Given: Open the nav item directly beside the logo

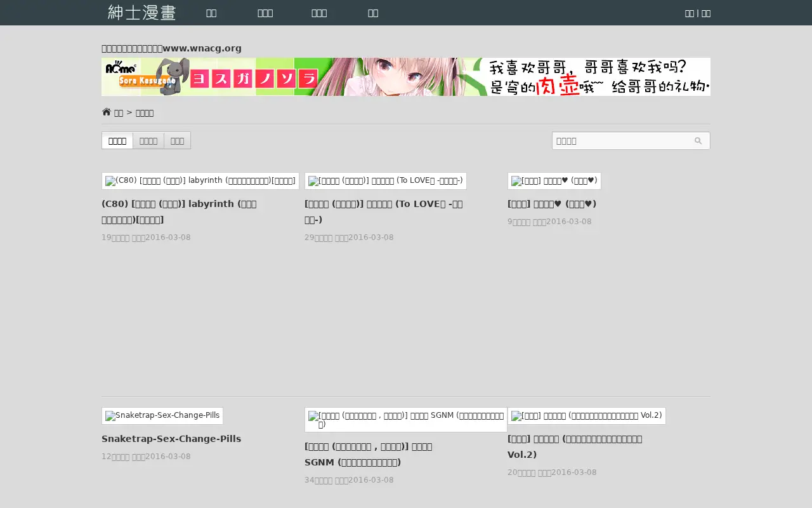Looking at the screenshot, I should [x=211, y=13].
